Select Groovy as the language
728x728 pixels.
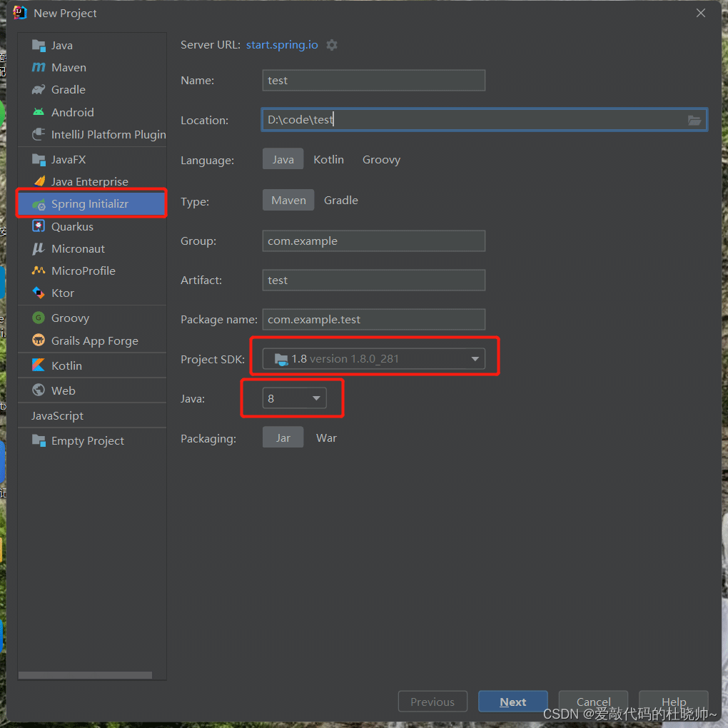click(381, 159)
